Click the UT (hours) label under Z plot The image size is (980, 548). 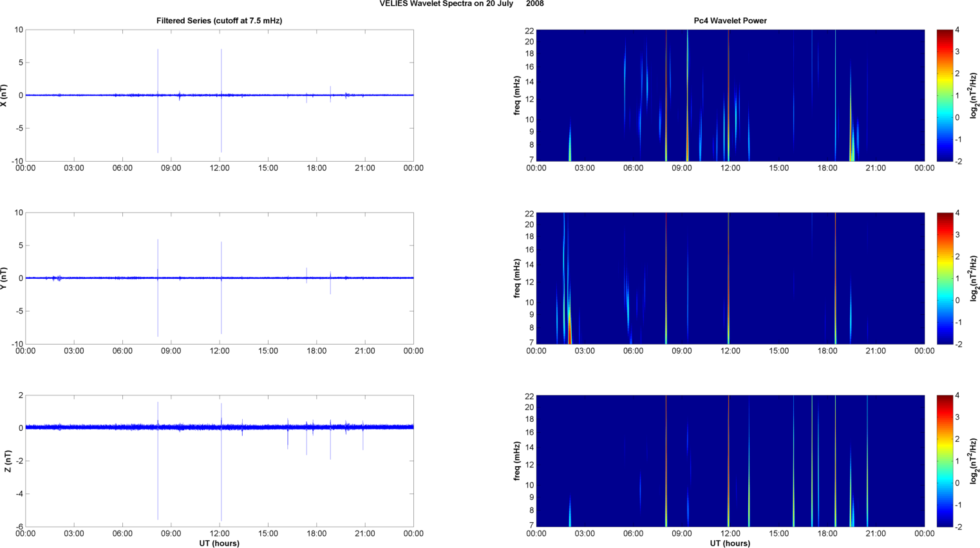[219, 543]
